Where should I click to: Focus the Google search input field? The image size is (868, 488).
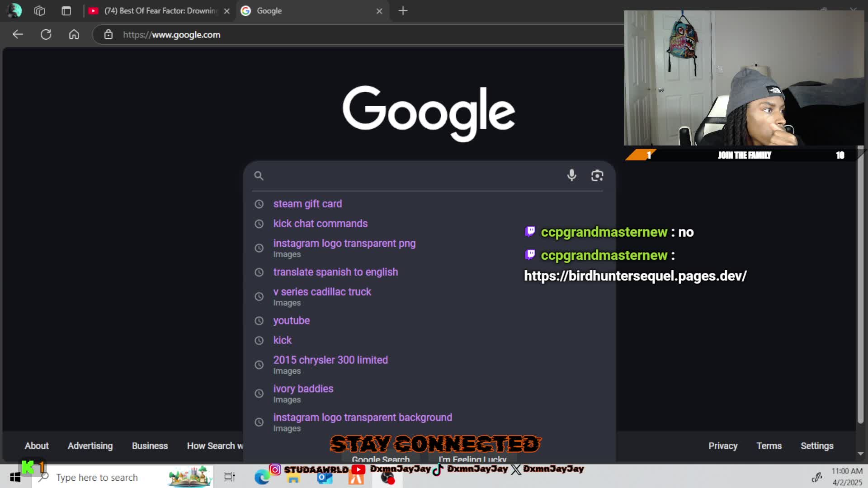point(414,176)
